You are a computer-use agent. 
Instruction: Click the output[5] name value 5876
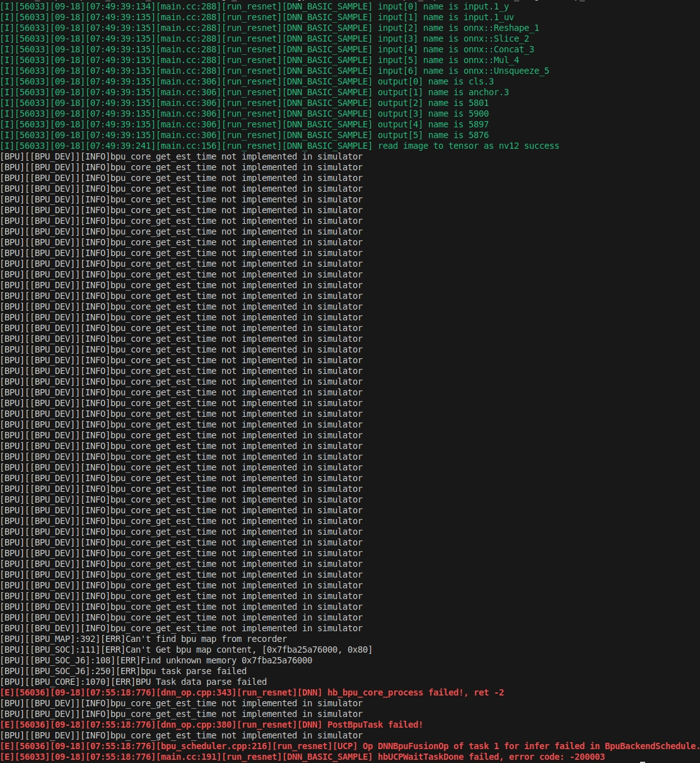479,135
